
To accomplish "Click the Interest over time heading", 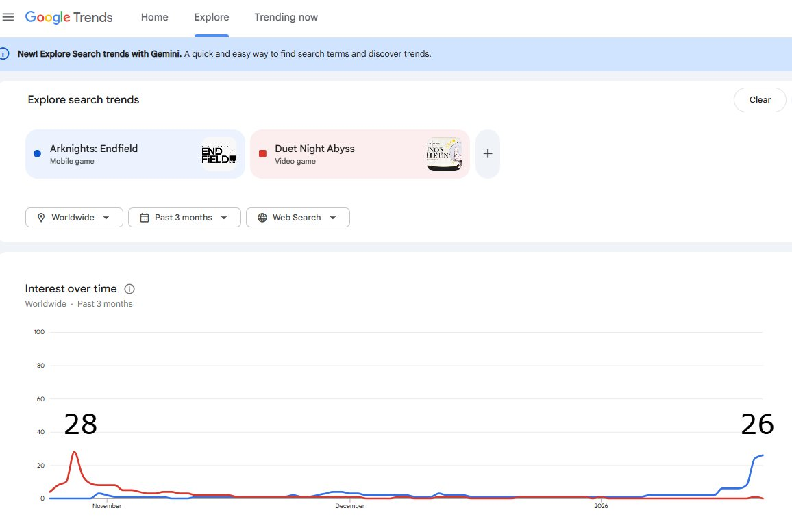I will [71, 289].
